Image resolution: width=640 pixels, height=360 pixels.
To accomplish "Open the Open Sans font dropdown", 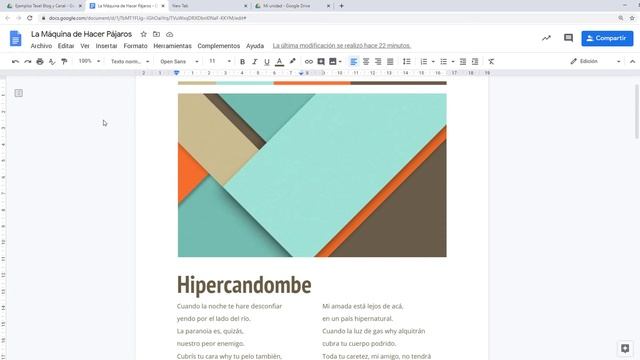I will (x=179, y=62).
